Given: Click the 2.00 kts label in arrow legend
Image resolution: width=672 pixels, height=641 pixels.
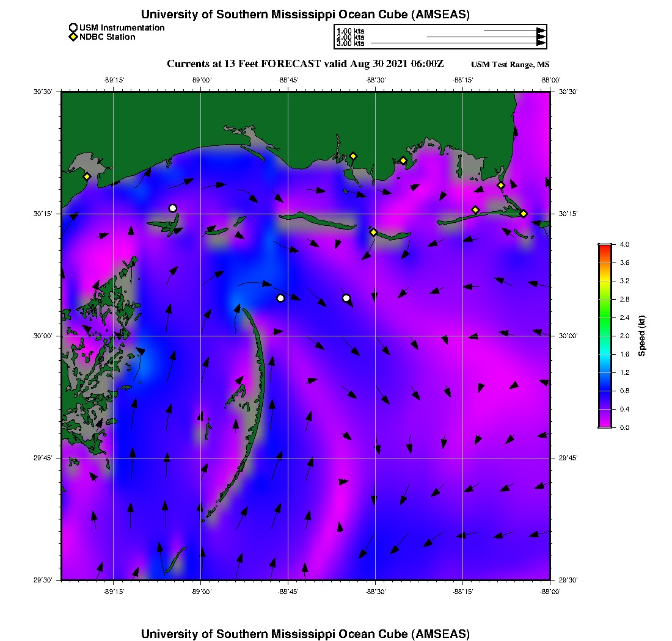Looking at the screenshot, I should (350, 37).
